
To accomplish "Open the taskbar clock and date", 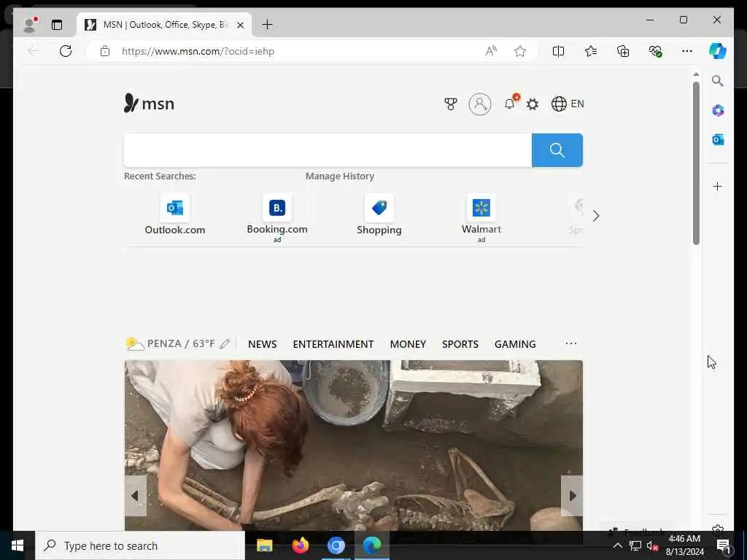I will [684, 545].
